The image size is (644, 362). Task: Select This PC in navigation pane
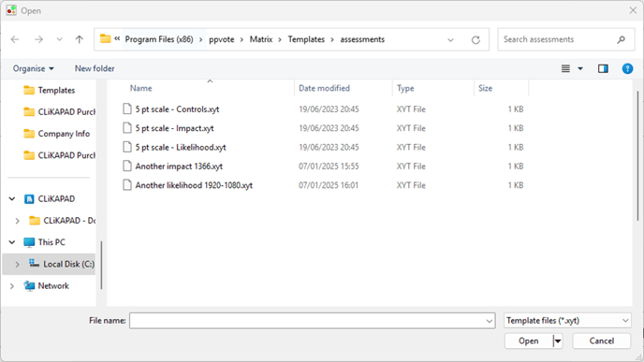tap(51, 242)
